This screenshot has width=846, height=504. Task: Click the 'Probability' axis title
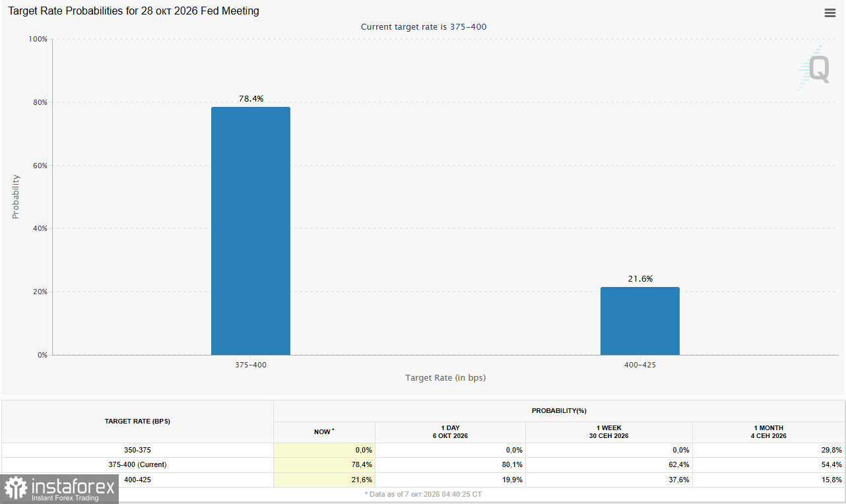click(x=16, y=197)
